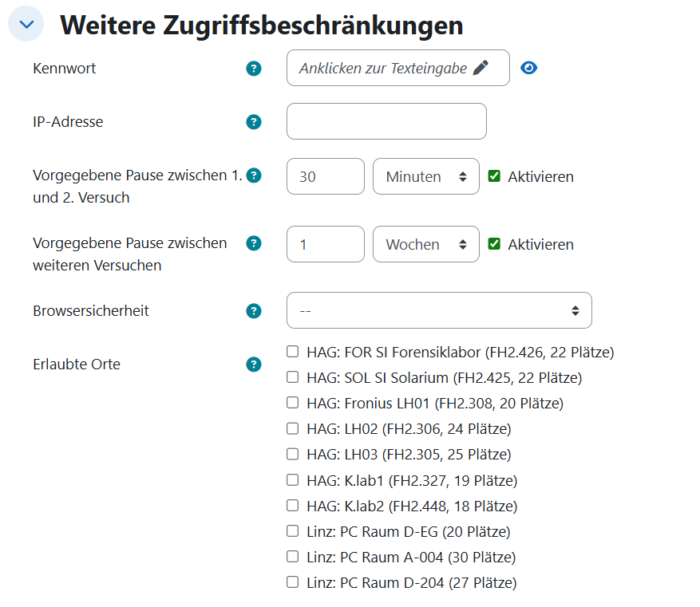The image size is (700, 607).
Task: Click help icon next to Kennwort
Action: click(254, 69)
